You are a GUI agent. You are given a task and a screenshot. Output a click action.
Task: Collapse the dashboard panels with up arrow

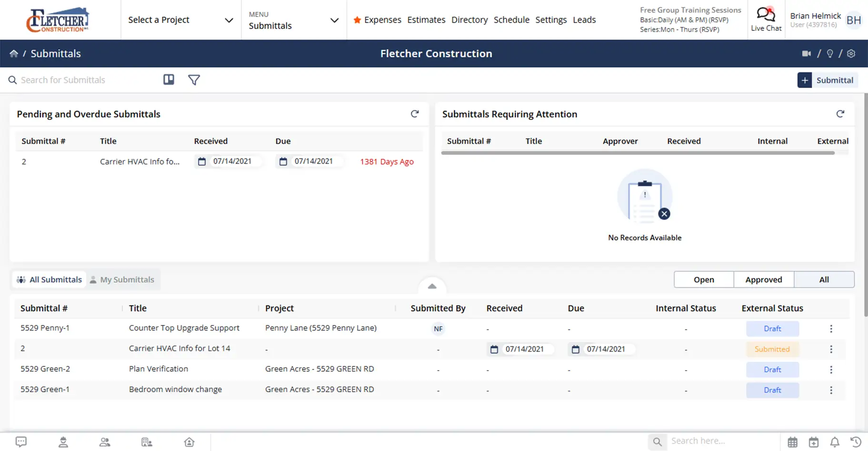point(432,286)
